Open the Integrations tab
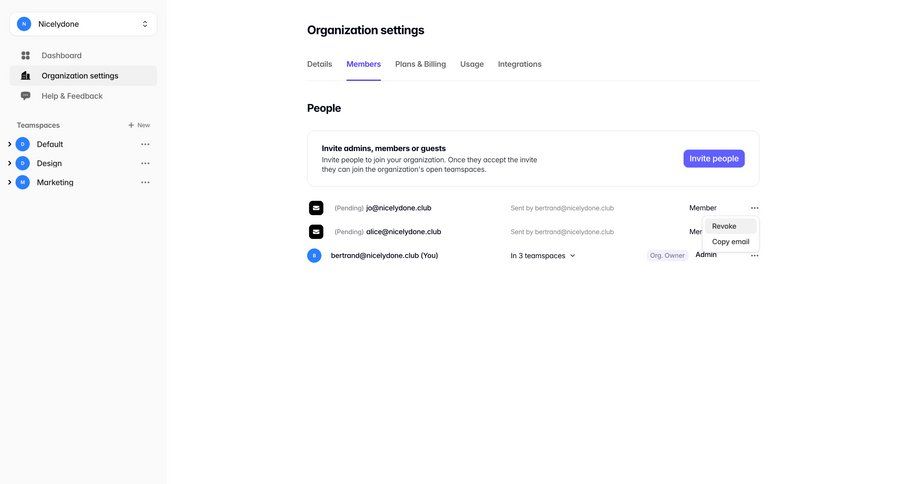This screenshot has width=900, height=484. point(520,64)
